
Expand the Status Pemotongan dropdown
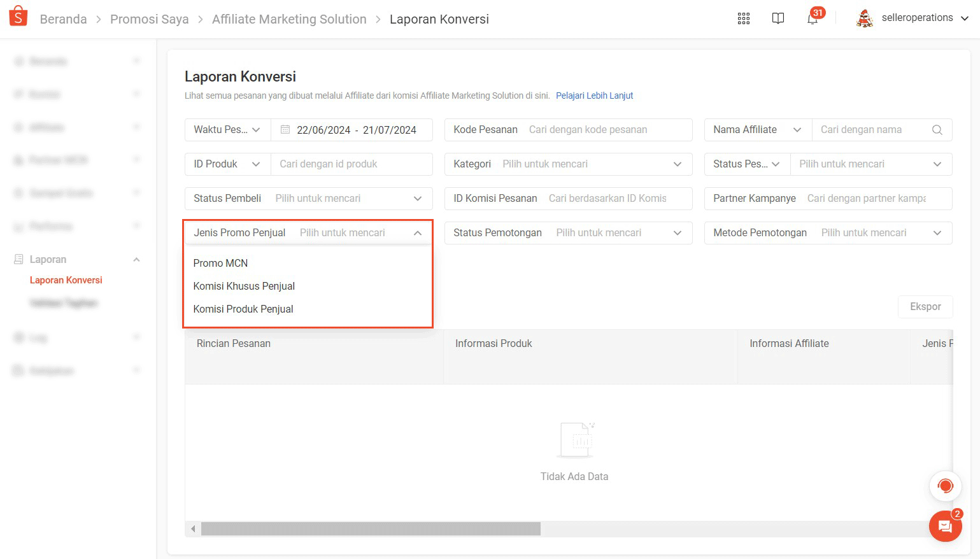coord(678,233)
